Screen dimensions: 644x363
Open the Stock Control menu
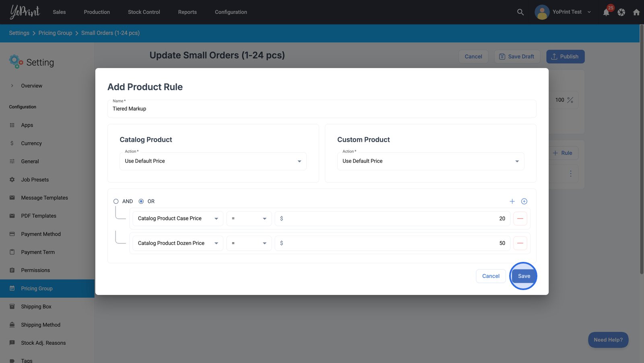[144, 12]
